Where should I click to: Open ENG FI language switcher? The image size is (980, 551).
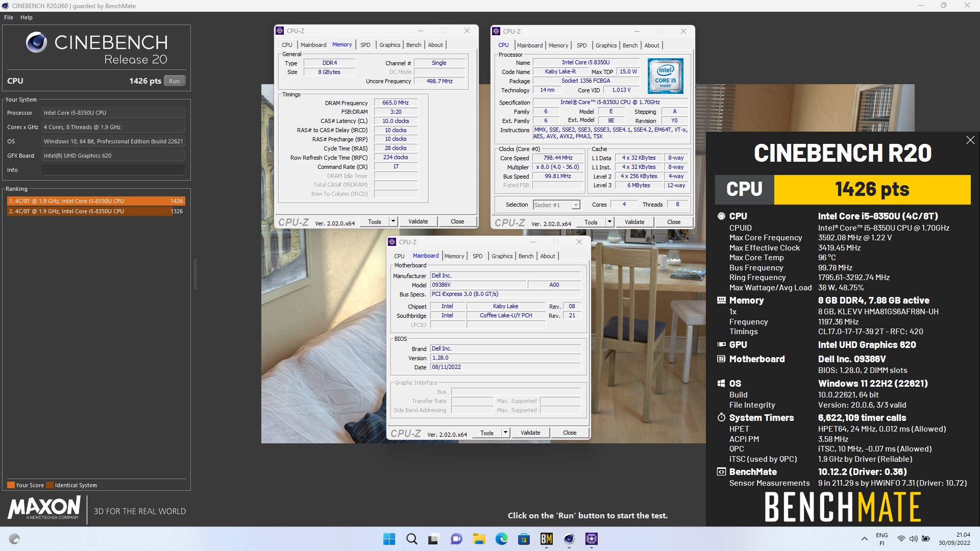click(x=881, y=539)
